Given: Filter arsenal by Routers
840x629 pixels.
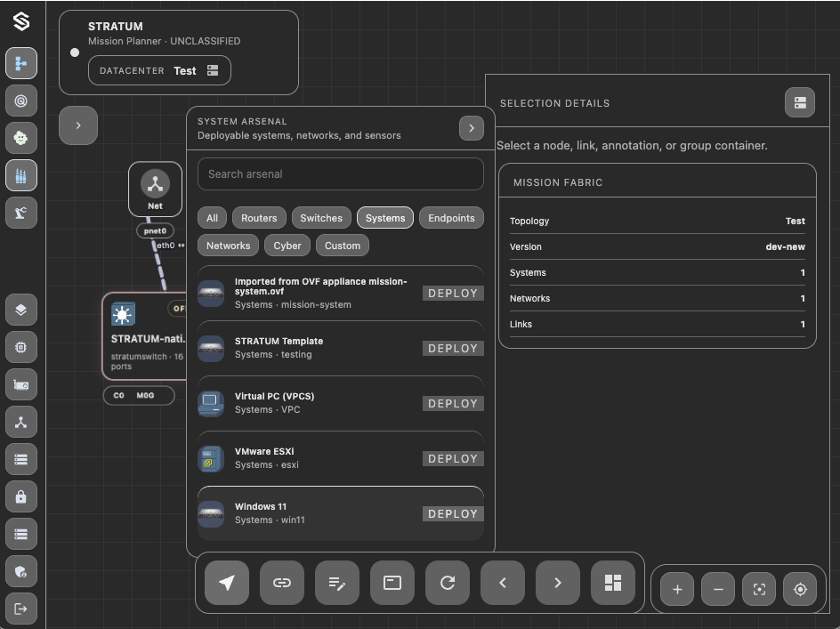Looking at the screenshot, I should 259,218.
